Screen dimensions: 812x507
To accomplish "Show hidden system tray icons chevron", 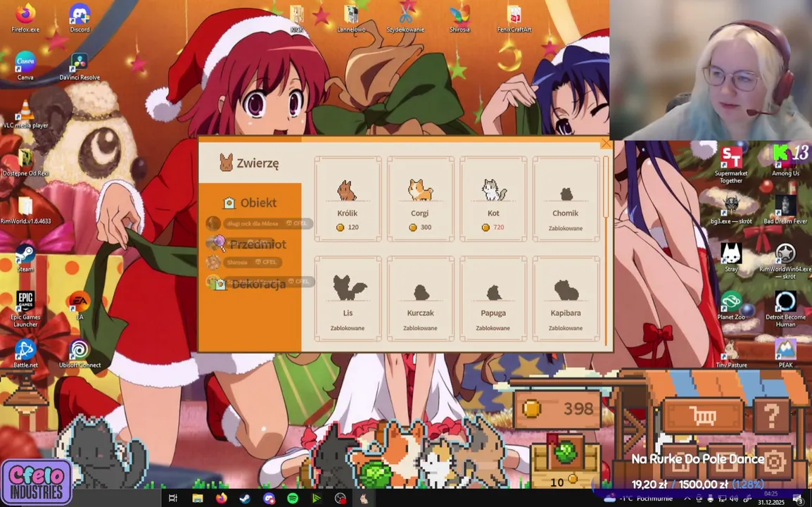I will click(x=687, y=499).
